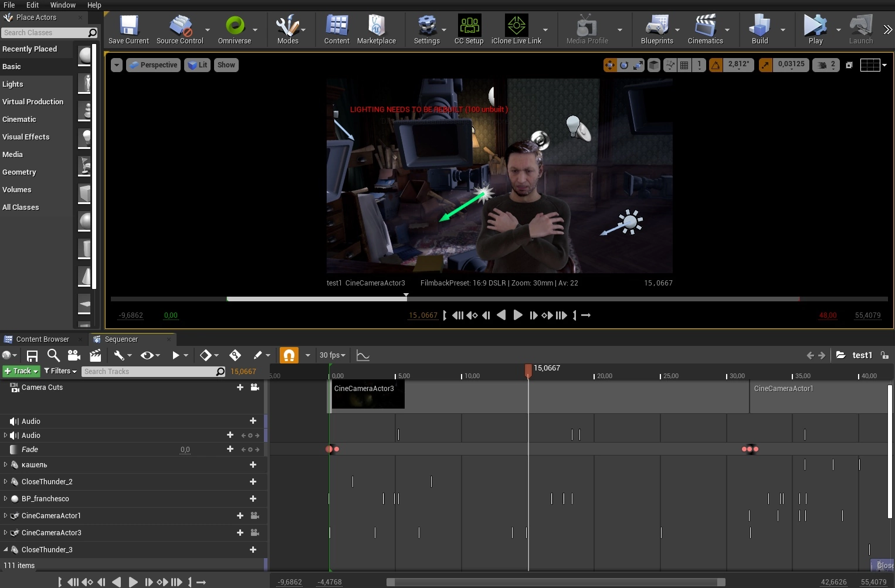This screenshot has width=895, height=588.
Task: Create a camera with the Sequencer camera icon
Action: [74, 355]
